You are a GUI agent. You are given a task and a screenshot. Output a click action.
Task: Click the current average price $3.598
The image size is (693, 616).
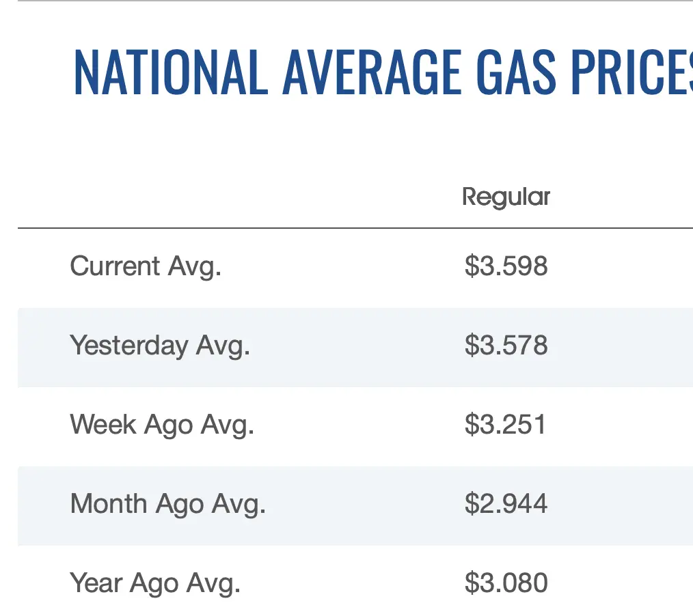pyautogui.click(x=506, y=266)
